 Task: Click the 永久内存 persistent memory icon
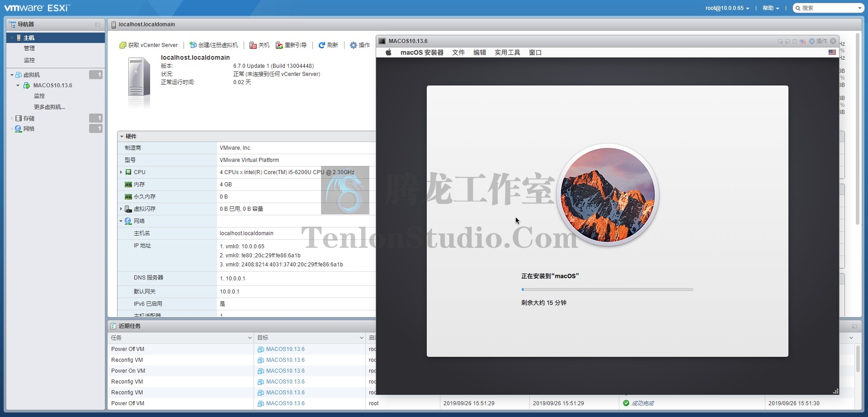point(128,197)
